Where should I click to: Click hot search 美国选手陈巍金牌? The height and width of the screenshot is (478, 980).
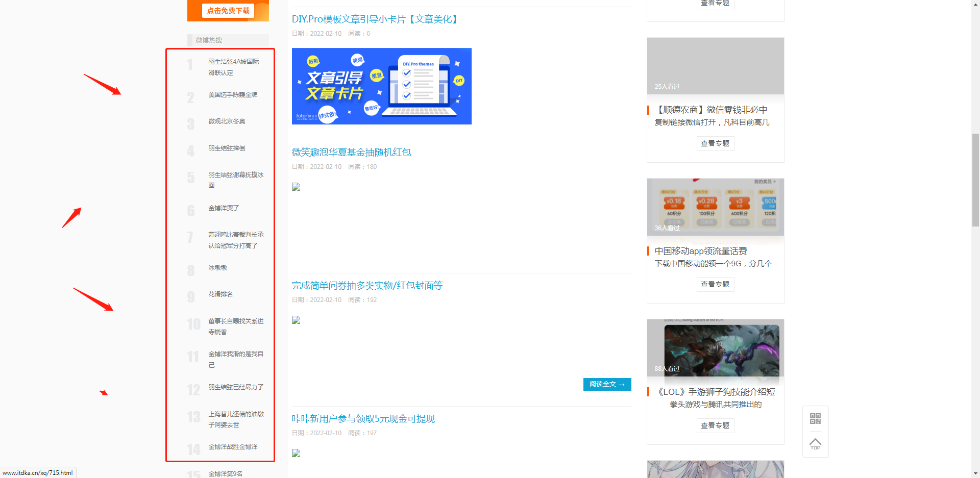(233, 95)
